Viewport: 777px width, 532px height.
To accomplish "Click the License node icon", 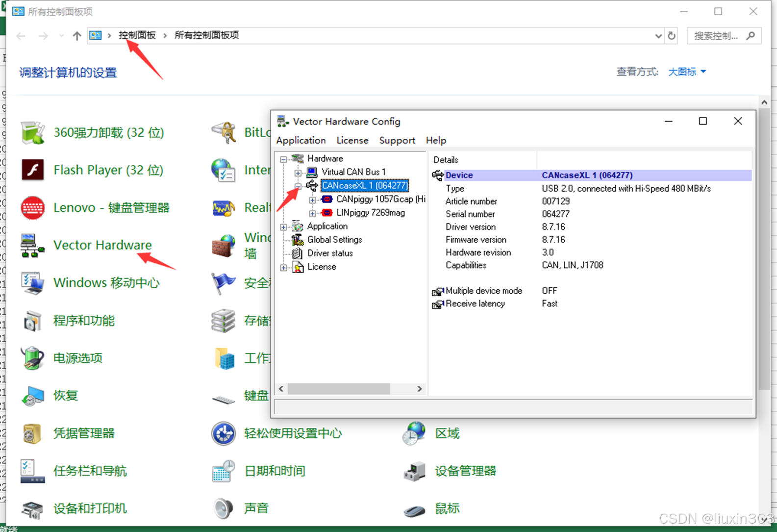I will pyautogui.click(x=298, y=267).
